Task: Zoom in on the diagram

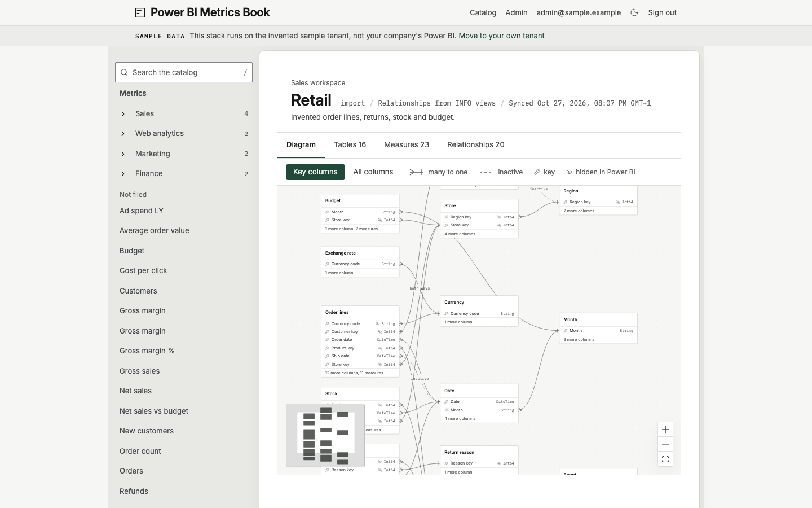Action: tap(665, 430)
